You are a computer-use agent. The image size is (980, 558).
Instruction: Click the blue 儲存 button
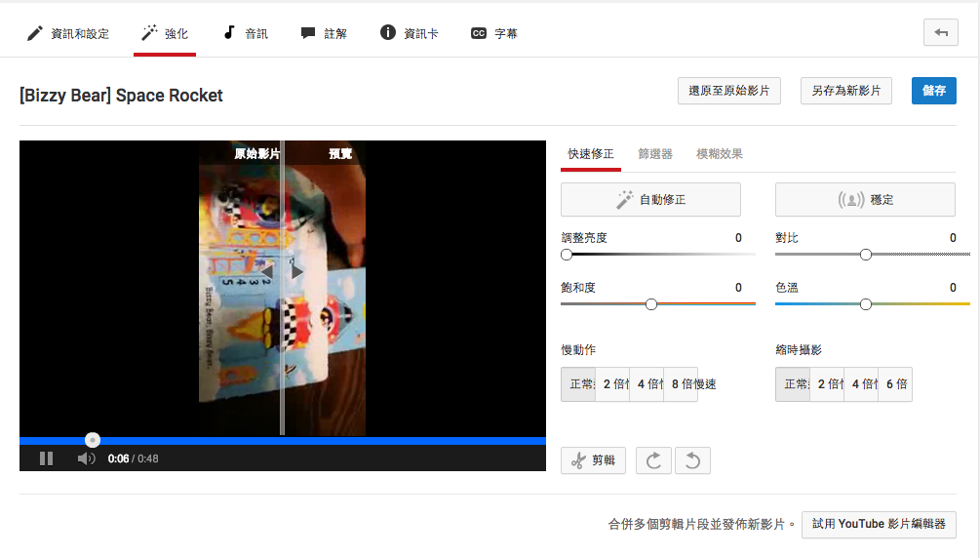click(934, 91)
